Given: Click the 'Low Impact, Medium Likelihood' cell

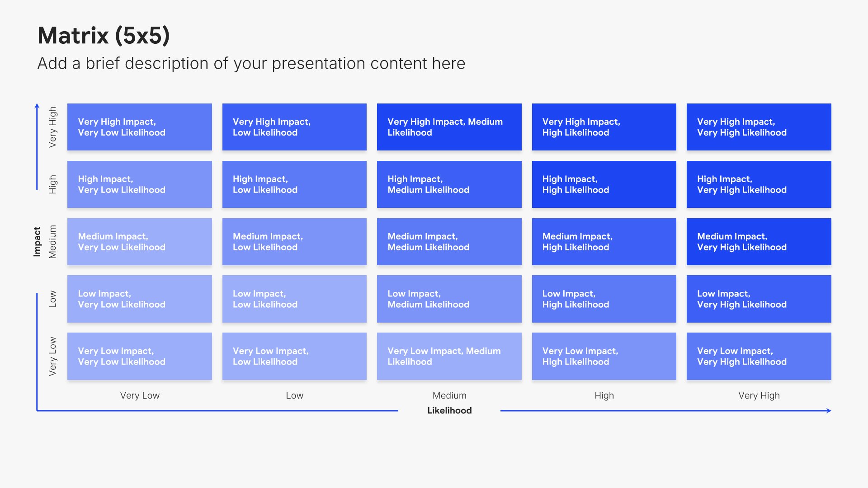Looking at the screenshot, I should click(x=449, y=299).
